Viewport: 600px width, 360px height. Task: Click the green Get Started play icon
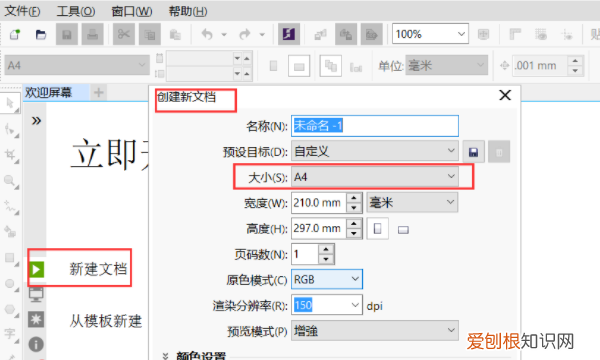click(36, 269)
